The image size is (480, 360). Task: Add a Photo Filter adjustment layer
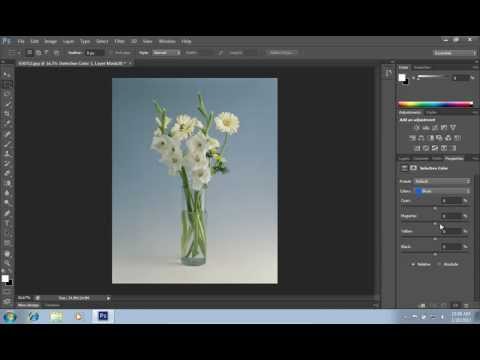(x=439, y=138)
